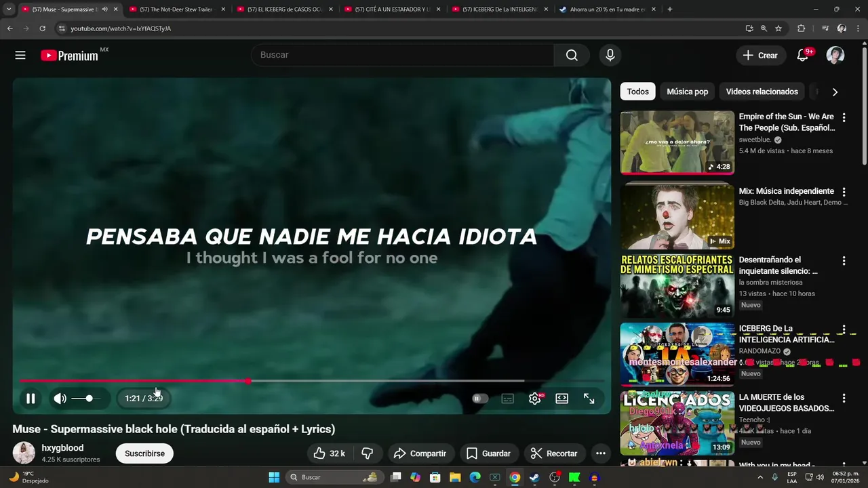The image size is (868, 488).
Task: Click the magnifier search button
Action: pos(572,55)
